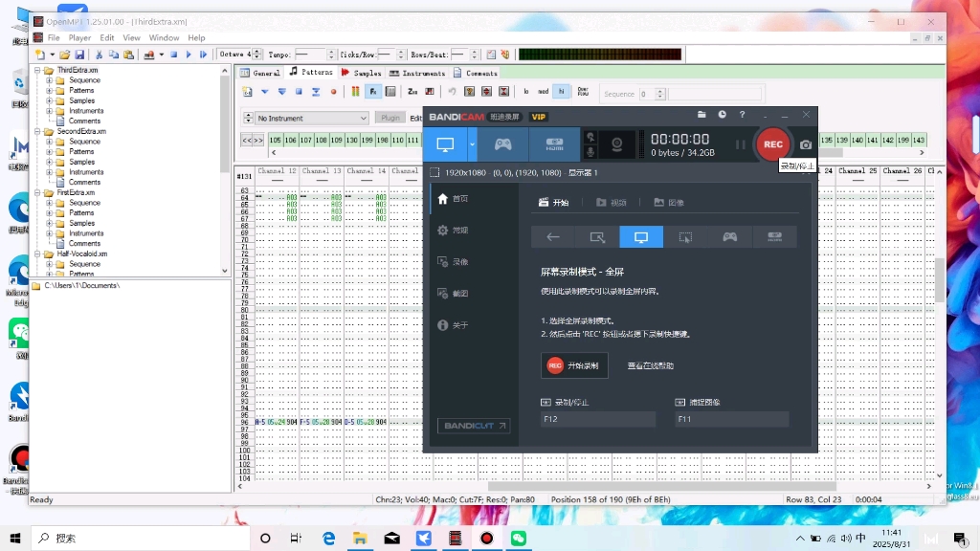Click Bandicam camera screenshot icon
Viewport: 980px width, 551px height.
point(806,145)
